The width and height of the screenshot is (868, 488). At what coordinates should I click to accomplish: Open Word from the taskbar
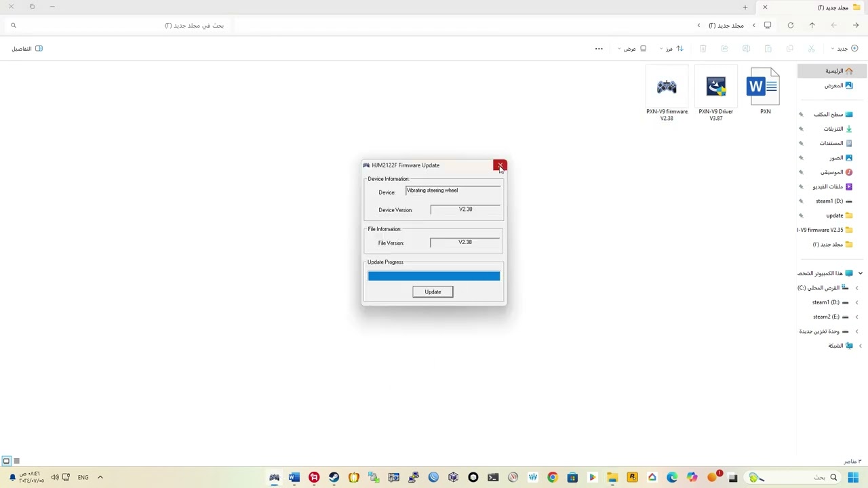coord(294,478)
